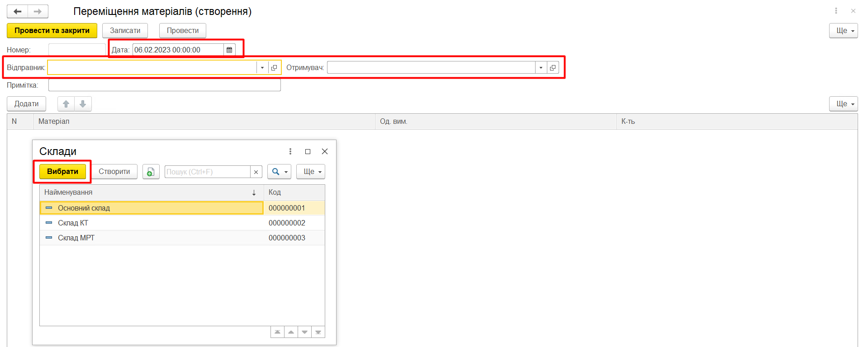Screen dimensions: 868x347
Task: Move row up with the arrow icon
Action: [x=66, y=104]
